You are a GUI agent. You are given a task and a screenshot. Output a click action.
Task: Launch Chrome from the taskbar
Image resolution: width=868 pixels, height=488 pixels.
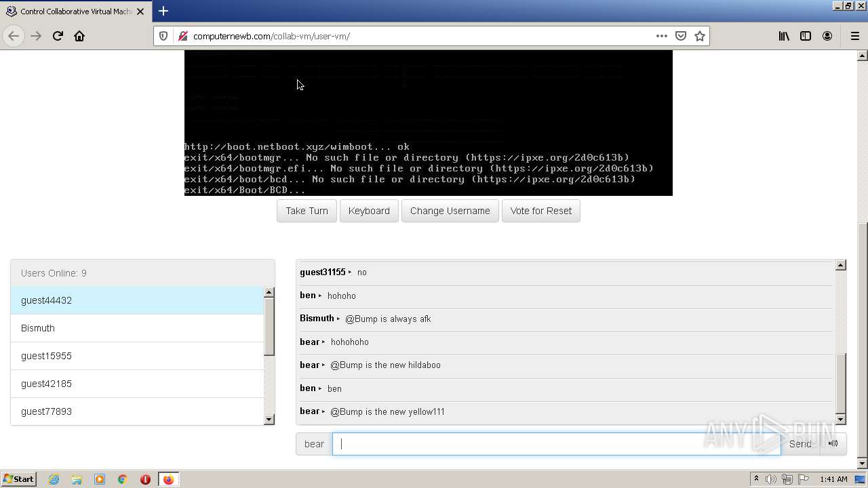[123, 479]
